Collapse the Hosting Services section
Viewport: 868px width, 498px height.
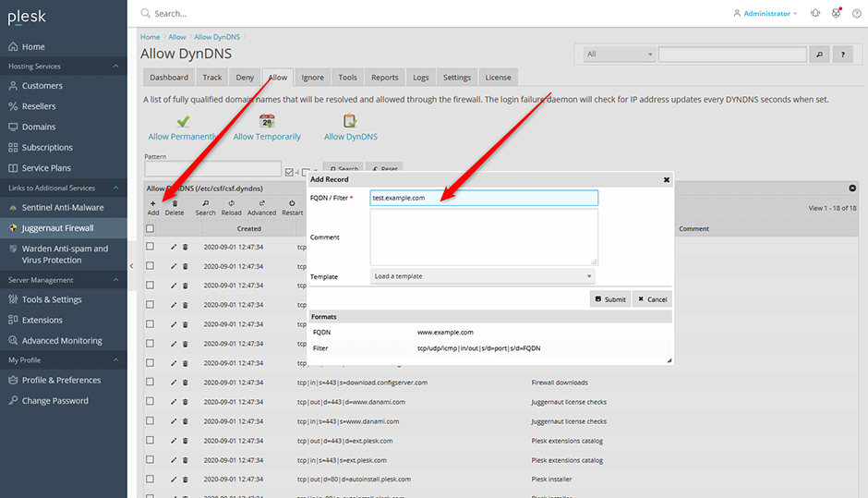[115, 66]
